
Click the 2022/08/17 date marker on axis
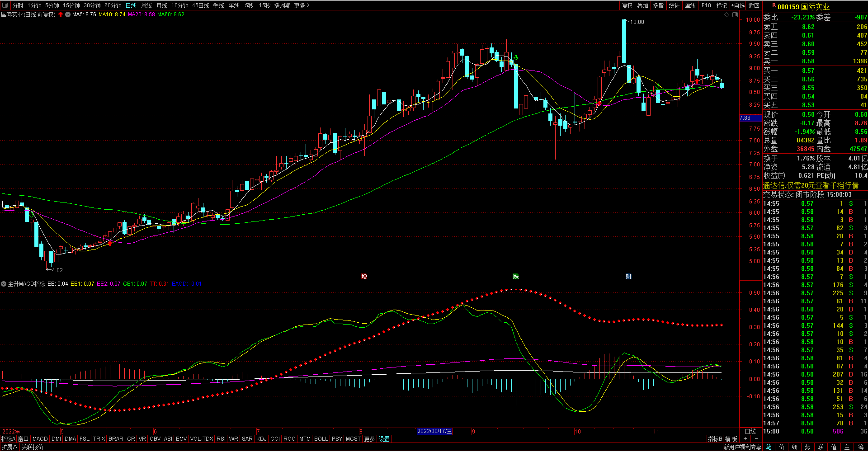click(x=434, y=431)
